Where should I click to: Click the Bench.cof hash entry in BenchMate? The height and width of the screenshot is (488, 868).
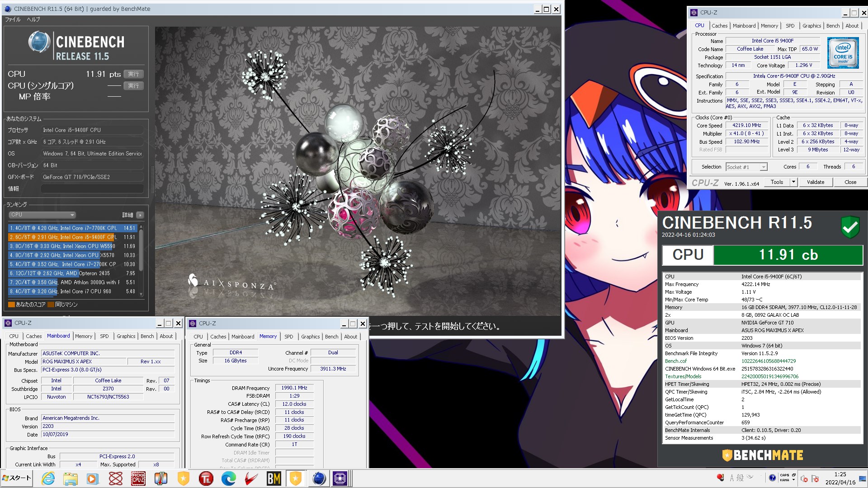coord(762,361)
